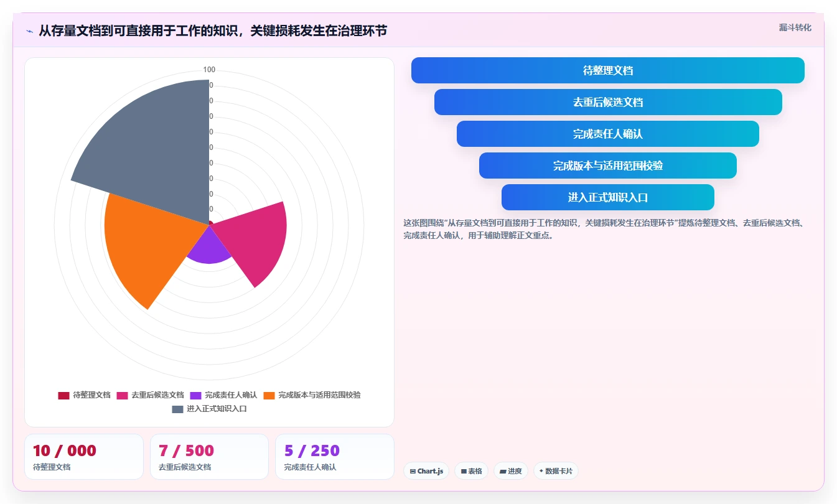Open the 10 / 000 待整理文档 data card
This screenshot has height=504, width=837.
tap(84, 457)
